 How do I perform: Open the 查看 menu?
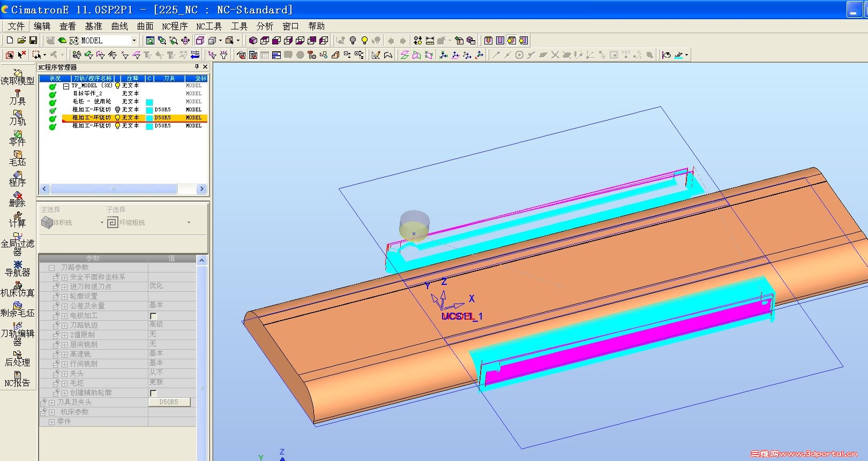(x=68, y=26)
